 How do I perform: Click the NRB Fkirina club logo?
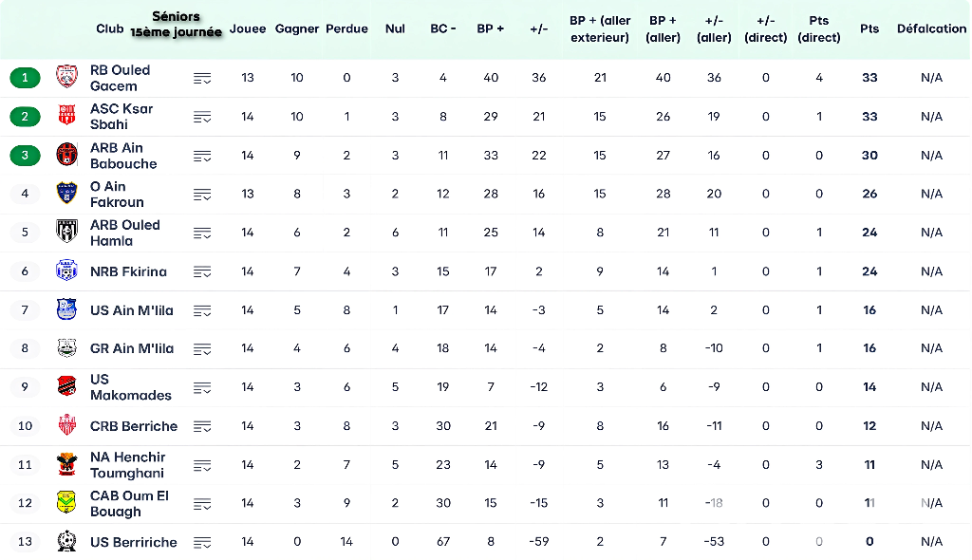66,271
